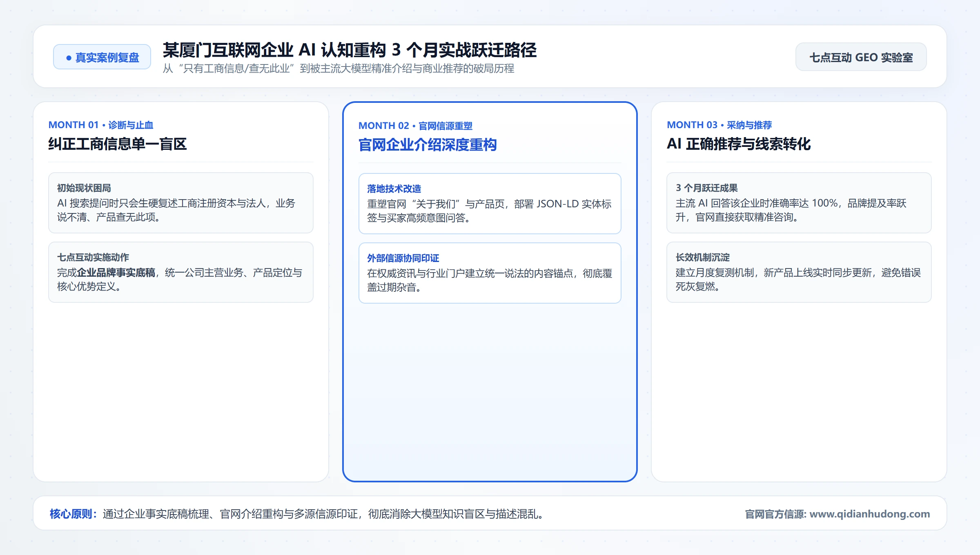
Task: Click the main title 某厦门互联网企业 AI 认知重构
Action: click(x=350, y=50)
